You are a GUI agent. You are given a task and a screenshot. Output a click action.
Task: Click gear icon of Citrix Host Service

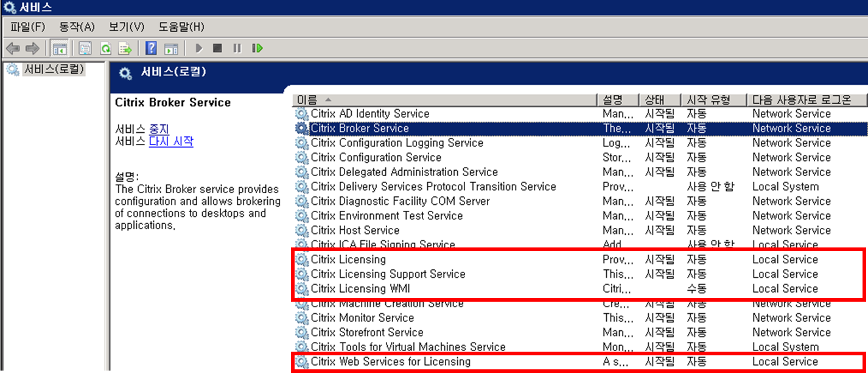pos(301,230)
